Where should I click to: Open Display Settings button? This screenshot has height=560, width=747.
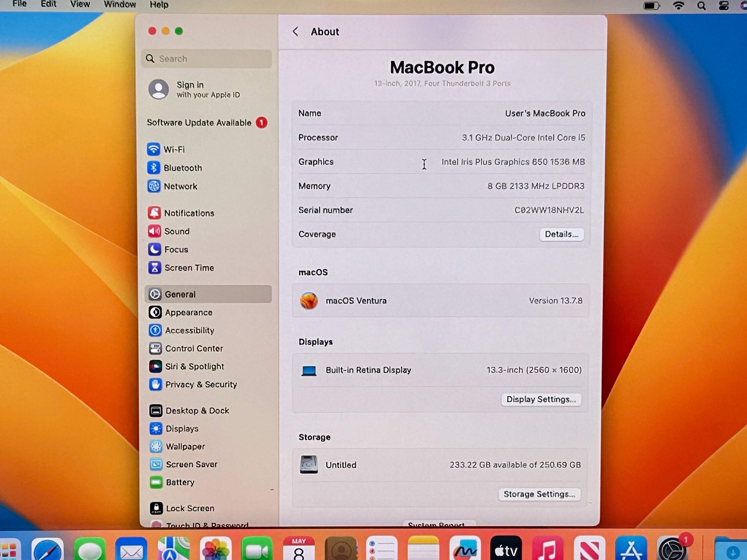click(541, 399)
